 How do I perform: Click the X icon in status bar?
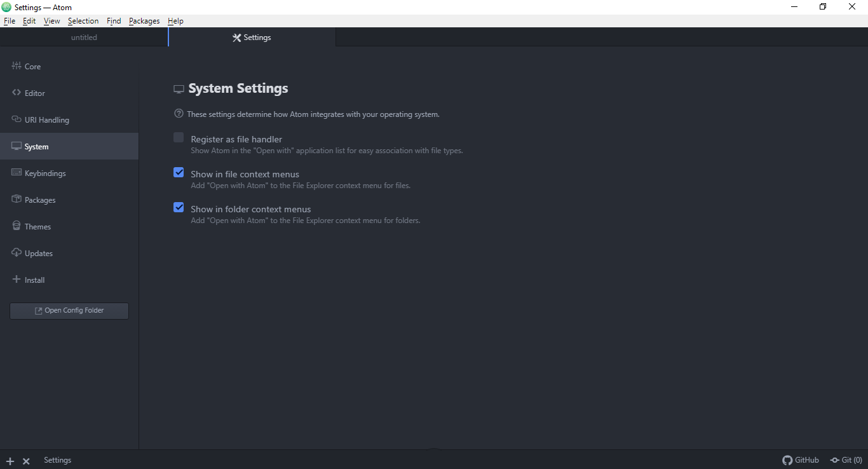pyautogui.click(x=26, y=461)
